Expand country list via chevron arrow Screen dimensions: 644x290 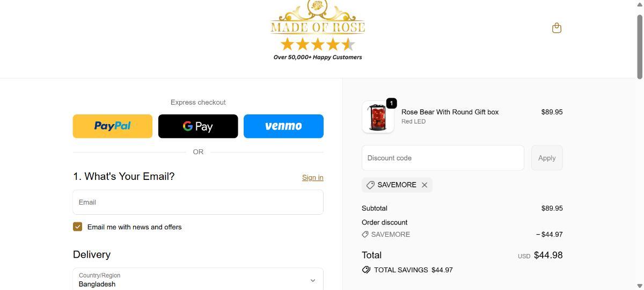[313, 280]
